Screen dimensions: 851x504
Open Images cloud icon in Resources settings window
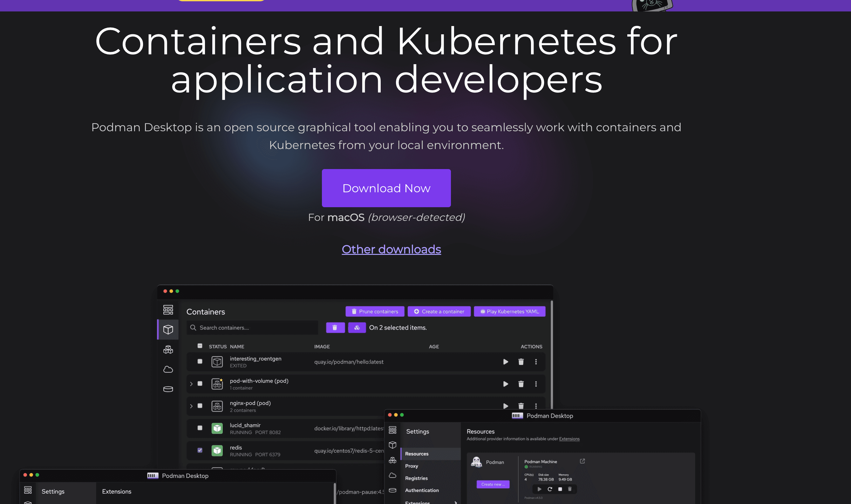(392, 475)
